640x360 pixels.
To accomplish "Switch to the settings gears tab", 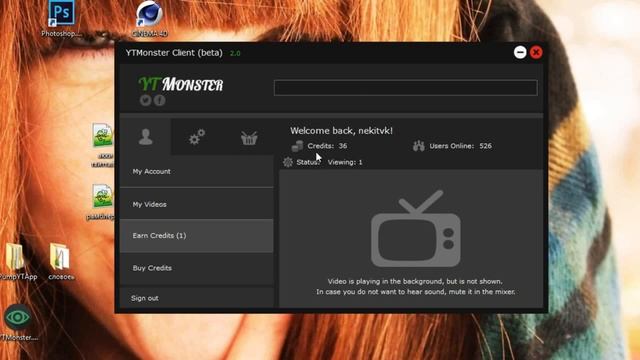I will tap(197, 137).
